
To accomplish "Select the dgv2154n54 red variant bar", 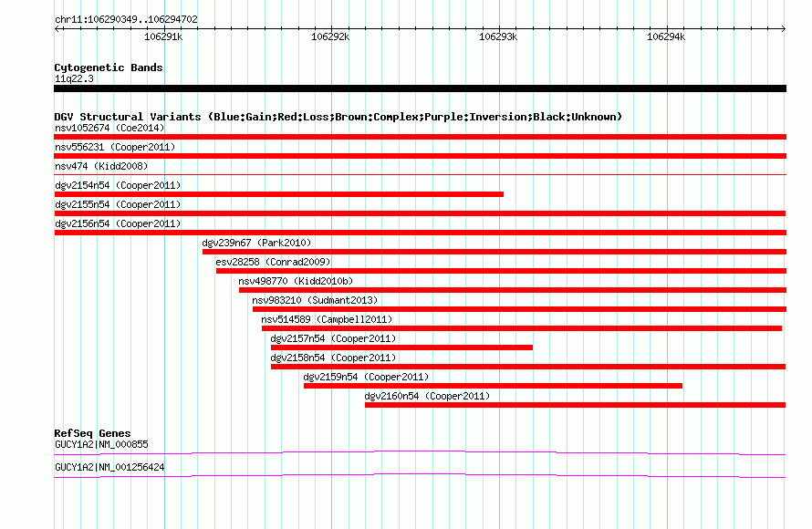I will [x=278, y=194].
